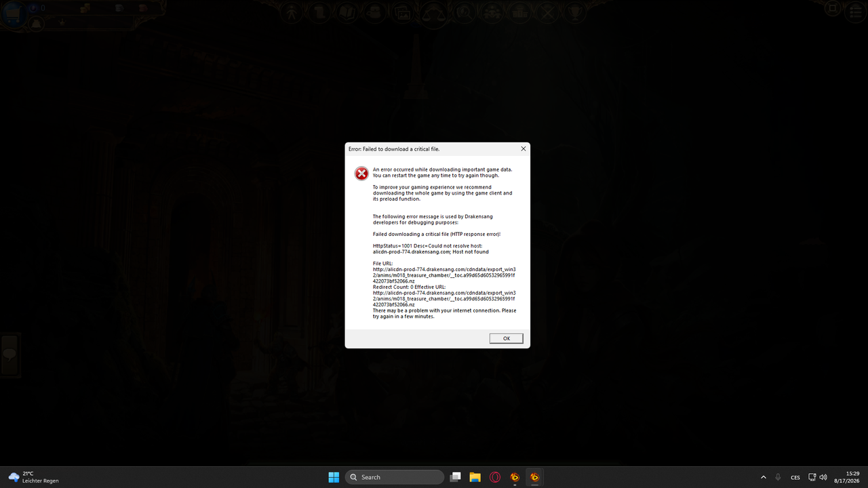Switch to the Drakensang icon next to Opera
The width and height of the screenshot is (868, 488).
tap(515, 477)
